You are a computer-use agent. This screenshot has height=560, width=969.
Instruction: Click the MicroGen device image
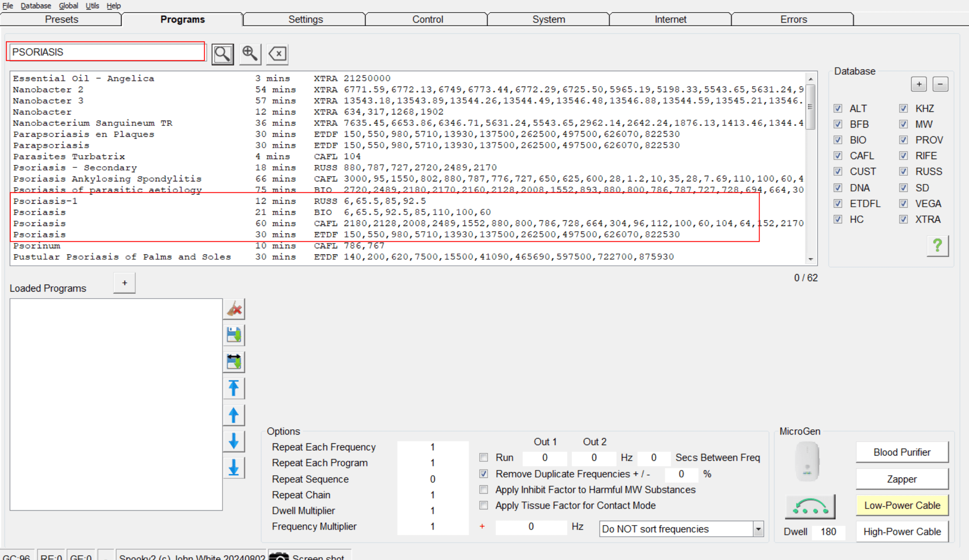[807, 461]
